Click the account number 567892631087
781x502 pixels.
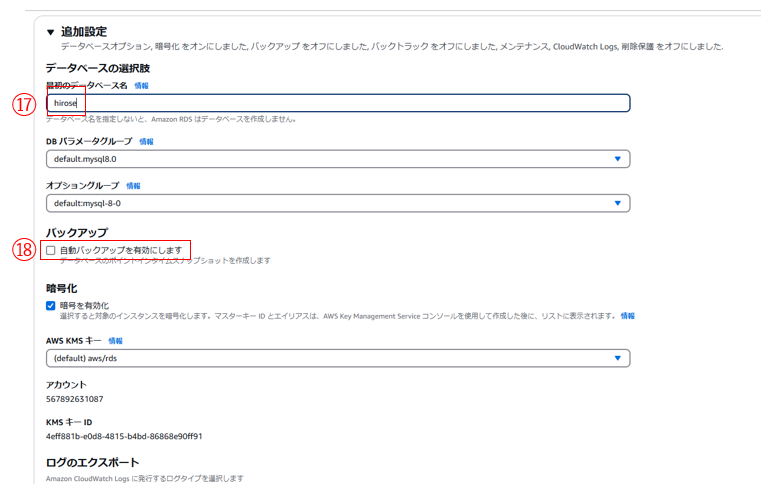(x=75, y=399)
